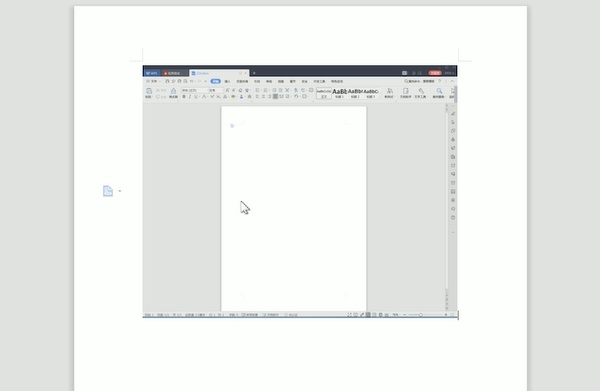Viewport: 600px width, 391px height.
Task: Click the plus button to add a new tab
Action: (254, 73)
